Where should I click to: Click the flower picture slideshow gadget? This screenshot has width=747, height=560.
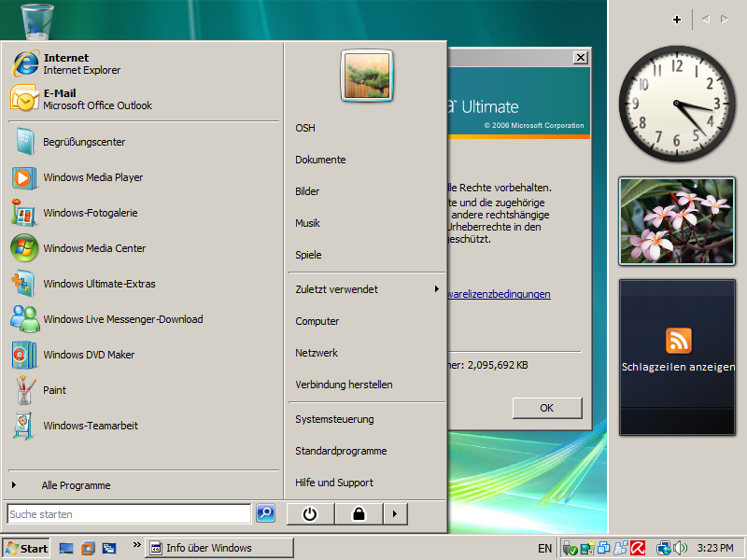click(x=676, y=221)
